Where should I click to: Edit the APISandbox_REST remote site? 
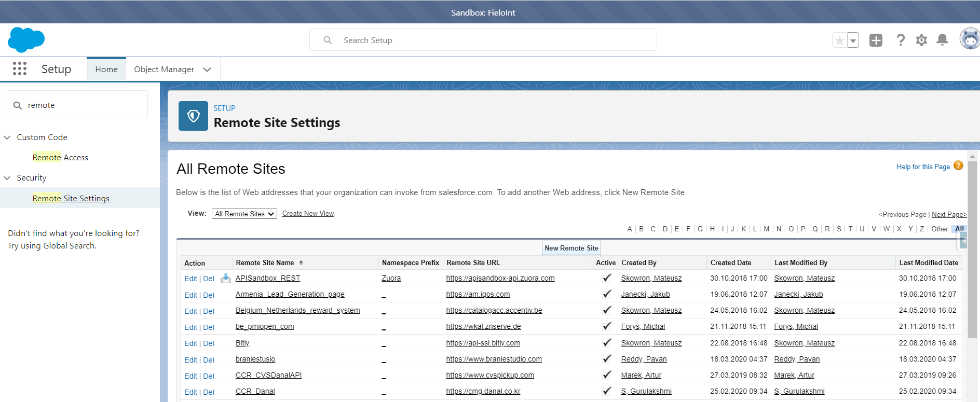190,279
